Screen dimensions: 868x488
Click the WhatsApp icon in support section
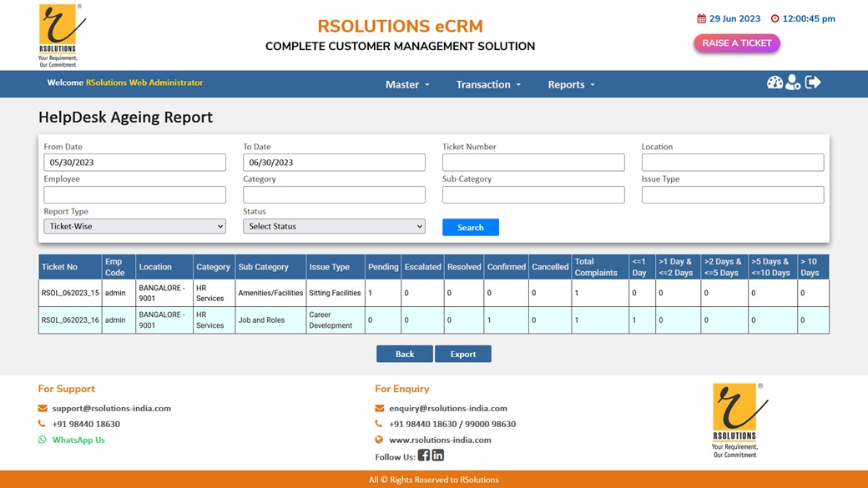point(43,440)
